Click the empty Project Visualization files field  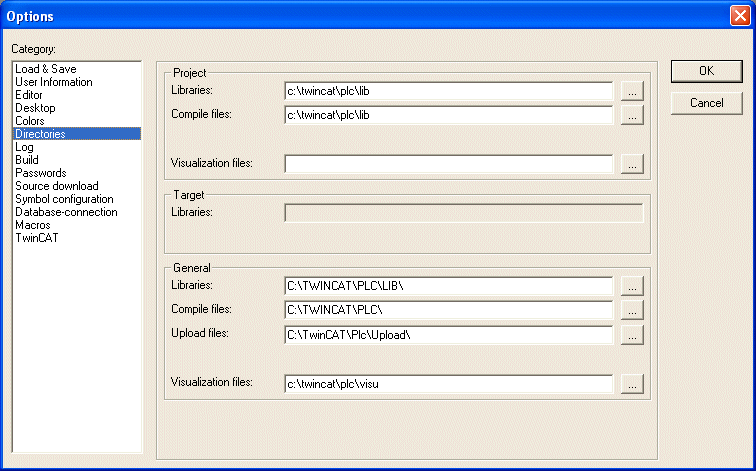[448, 164]
